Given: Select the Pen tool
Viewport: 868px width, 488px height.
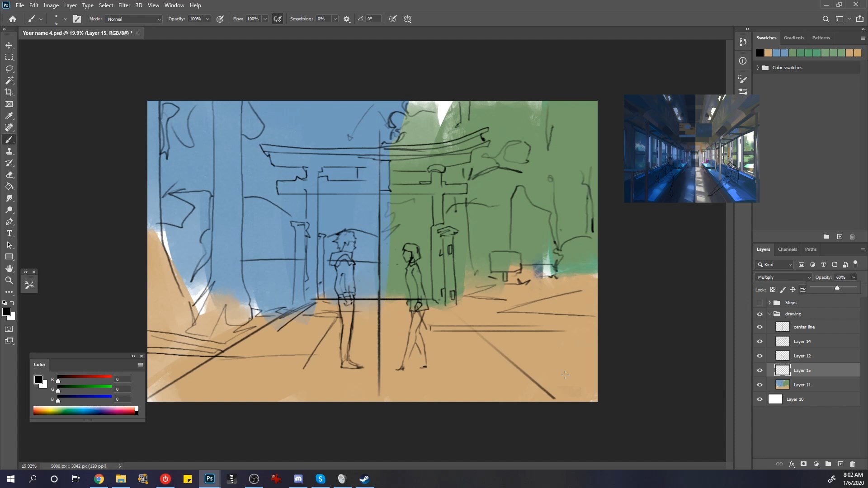Looking at the screenshot, I should coord(9,221).
